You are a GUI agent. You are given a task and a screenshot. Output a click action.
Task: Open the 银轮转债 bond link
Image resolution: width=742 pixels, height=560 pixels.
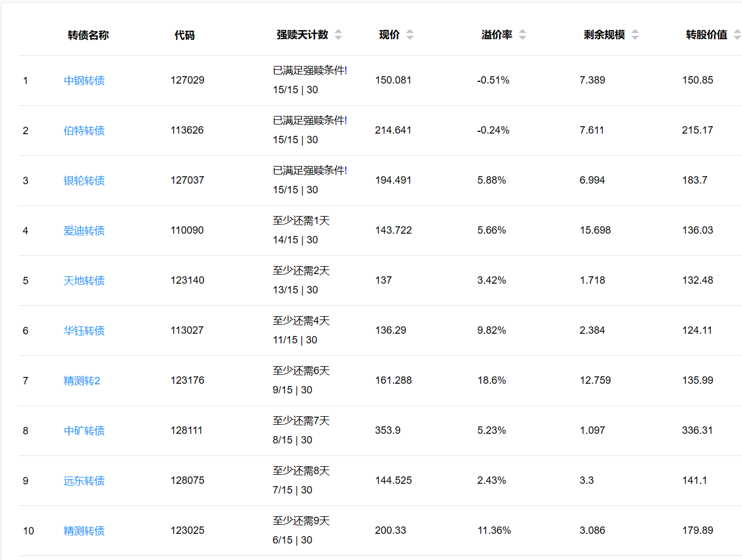click(x=84, y=181)
